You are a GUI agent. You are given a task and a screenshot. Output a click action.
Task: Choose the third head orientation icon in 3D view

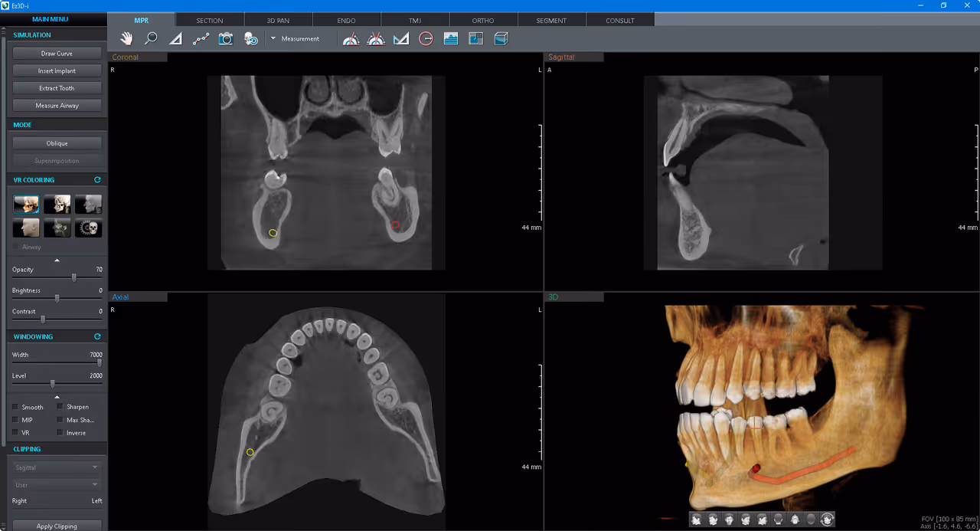point(729,520)
